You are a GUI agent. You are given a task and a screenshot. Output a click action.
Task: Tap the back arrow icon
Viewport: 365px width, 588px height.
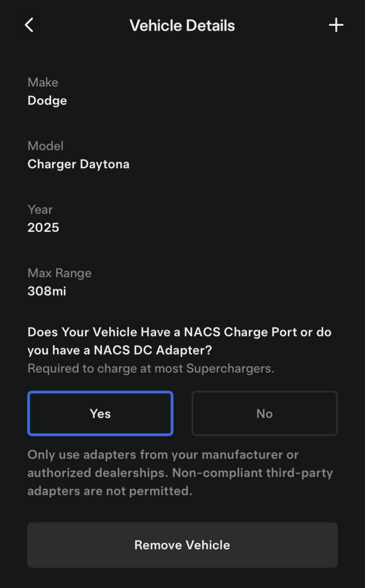click(29, 25)
